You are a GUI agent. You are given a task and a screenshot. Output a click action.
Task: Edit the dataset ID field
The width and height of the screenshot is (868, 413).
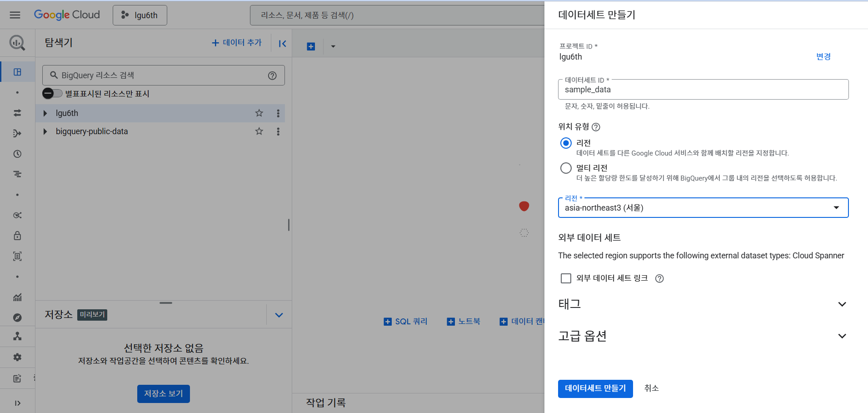pyautogui.click(x=703, y=90)
